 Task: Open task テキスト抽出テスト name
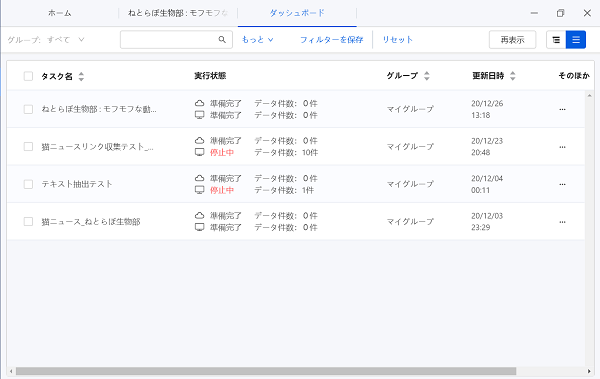click(x=77, y=184)
